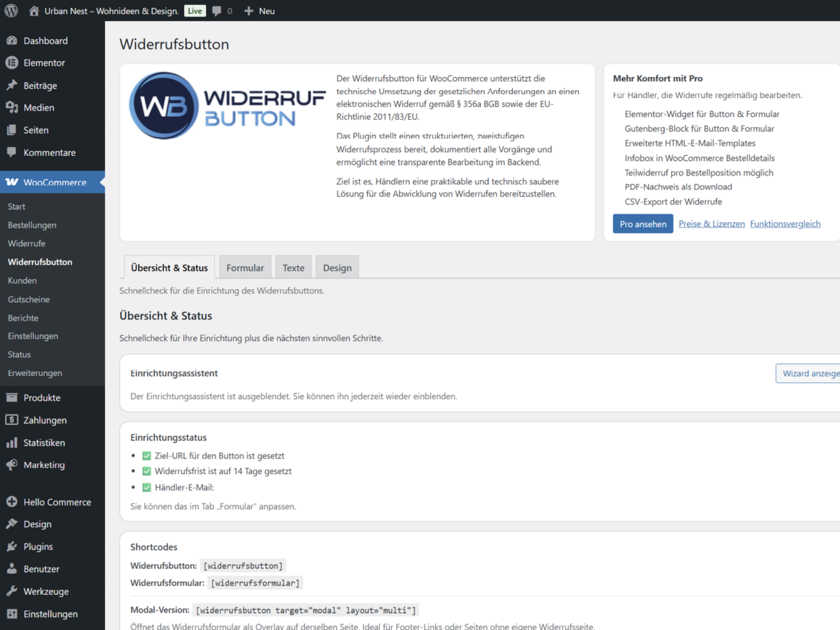Click the WordPress logo in admin bar
This screenshot has height=630, width=840.
[x=11, y=10]
